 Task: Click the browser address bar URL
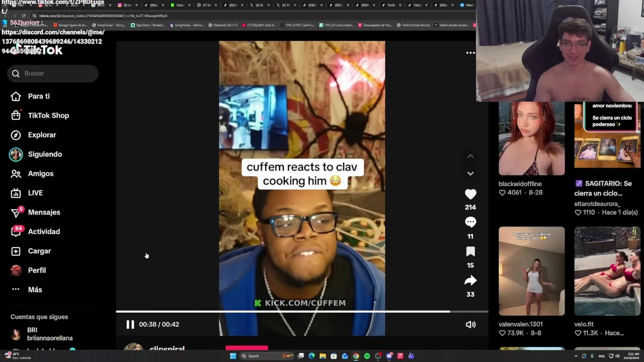103,16
